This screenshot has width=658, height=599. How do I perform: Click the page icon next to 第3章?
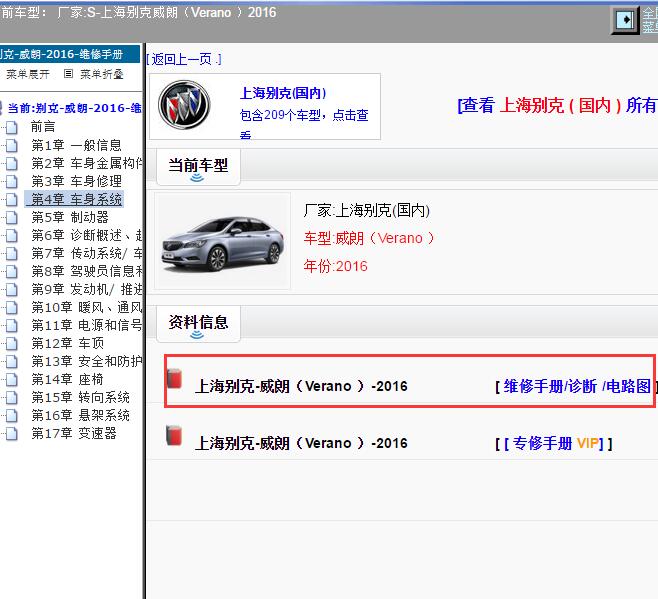pyautogui.click(x=12, y=181)
